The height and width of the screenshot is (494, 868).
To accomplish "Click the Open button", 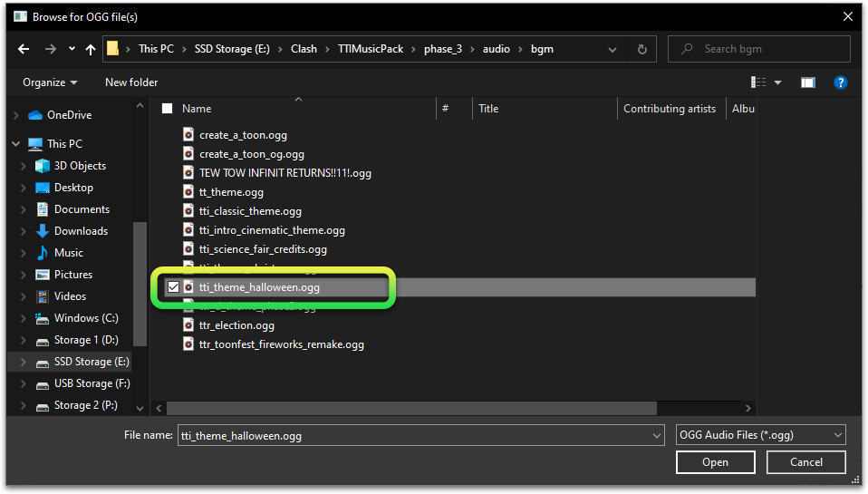I will (x=715, y=462).
